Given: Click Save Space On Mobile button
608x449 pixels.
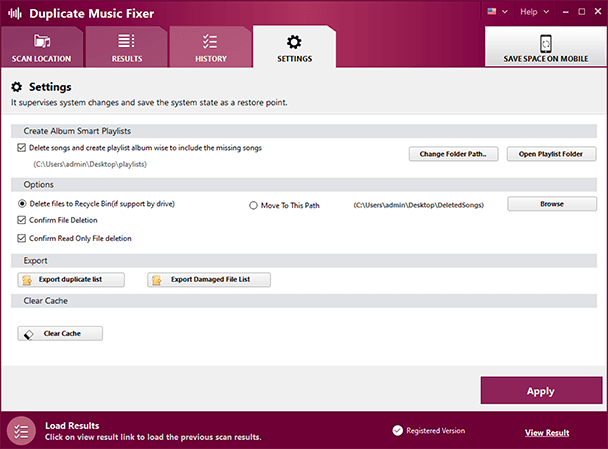Looking at the screenshot, I should coord(546,47).
